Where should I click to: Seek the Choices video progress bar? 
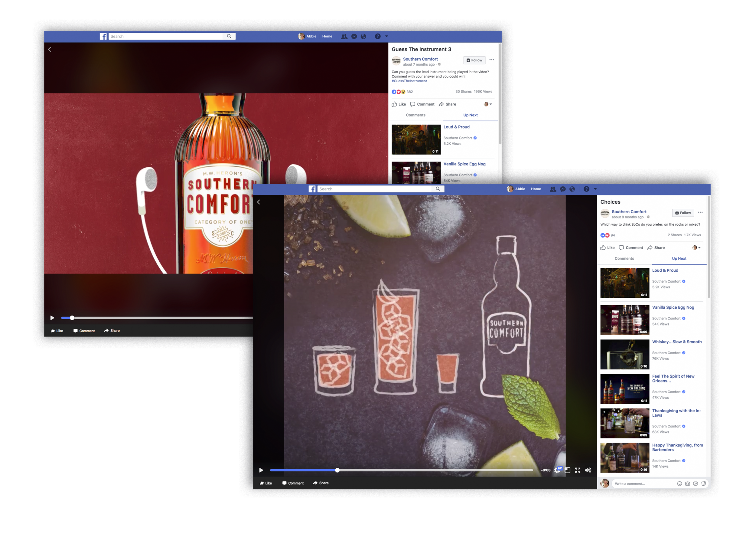pyautogui.click(x=401, y=470)
